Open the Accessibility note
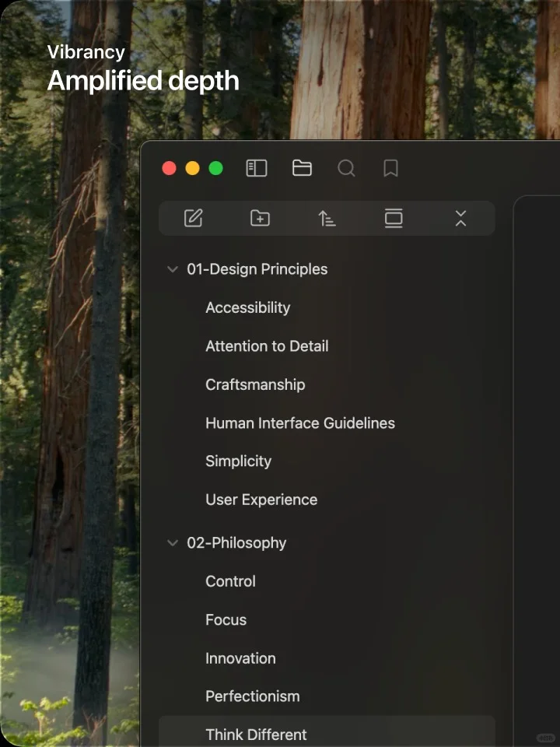 coord(247,308)
